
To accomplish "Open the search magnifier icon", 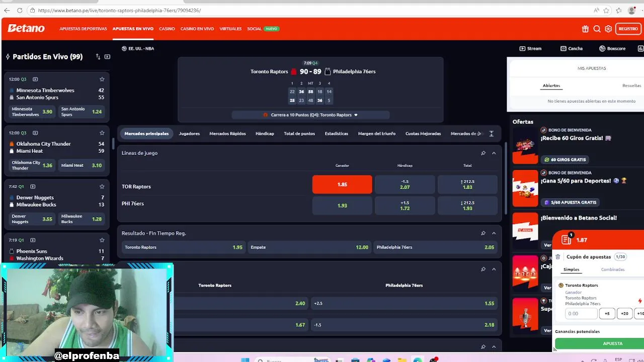I will [597, 29].
